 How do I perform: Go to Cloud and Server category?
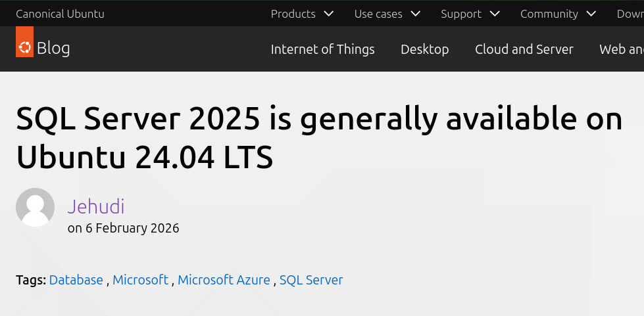pyautogui.click(x=524, y=49)
